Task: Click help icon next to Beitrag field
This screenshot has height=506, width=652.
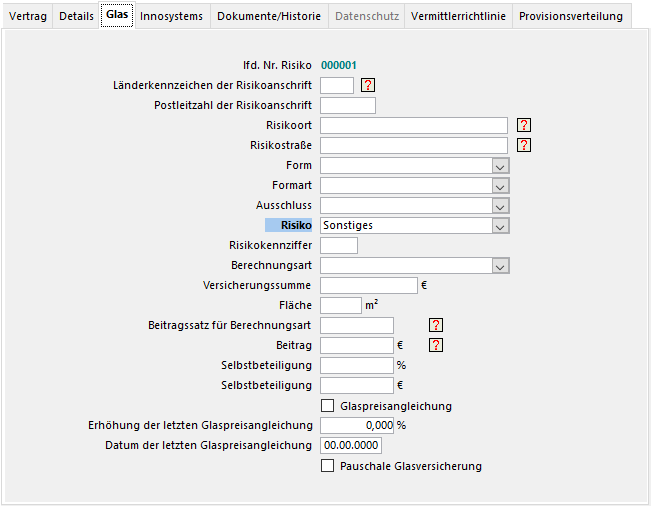Action: coord(435,345)
